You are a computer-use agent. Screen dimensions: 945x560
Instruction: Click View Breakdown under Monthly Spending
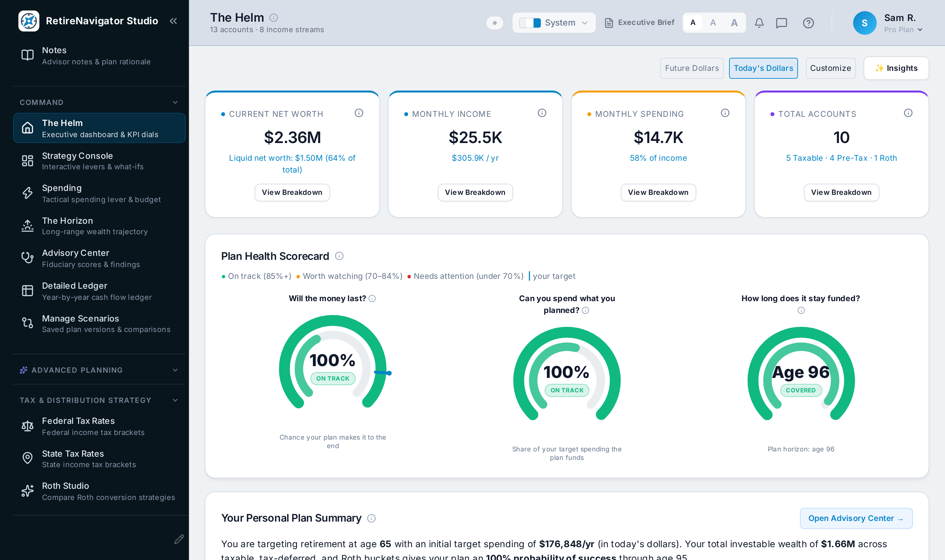658,193
